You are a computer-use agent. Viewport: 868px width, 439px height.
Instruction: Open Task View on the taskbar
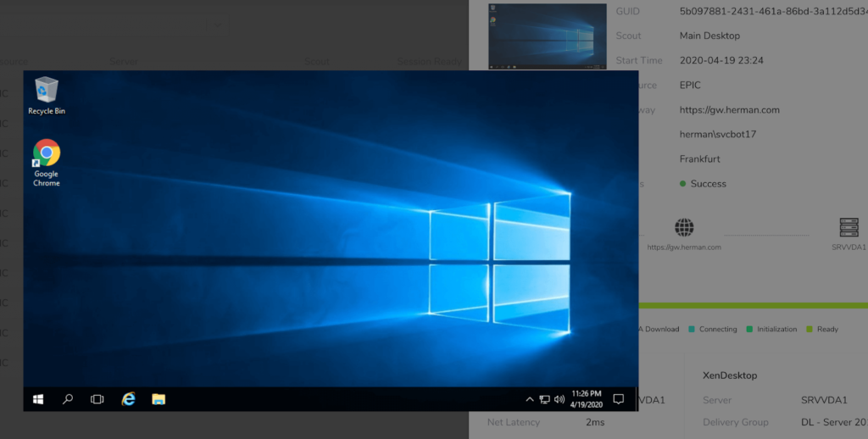coord(97,399)
